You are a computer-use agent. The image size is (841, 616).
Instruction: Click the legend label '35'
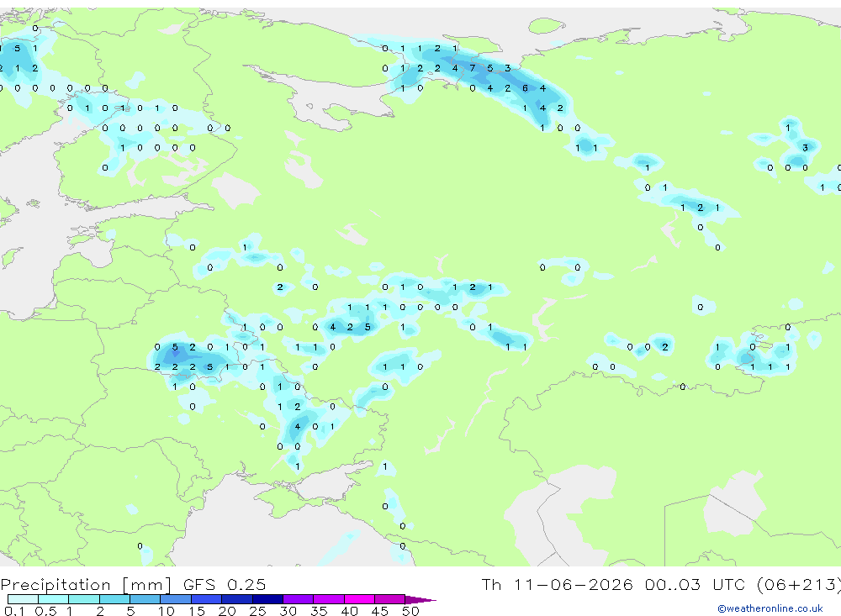click(319, 611)
